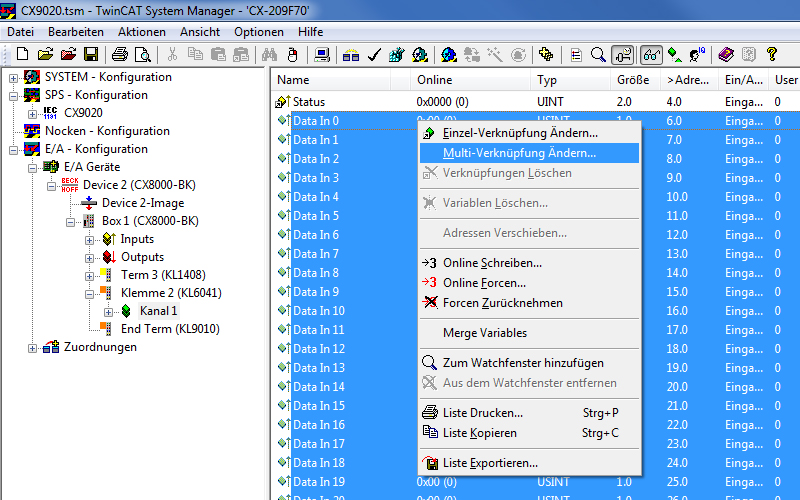Click the purple Help book icon
This screenshot has width=800, height=500.
(726, 54)
